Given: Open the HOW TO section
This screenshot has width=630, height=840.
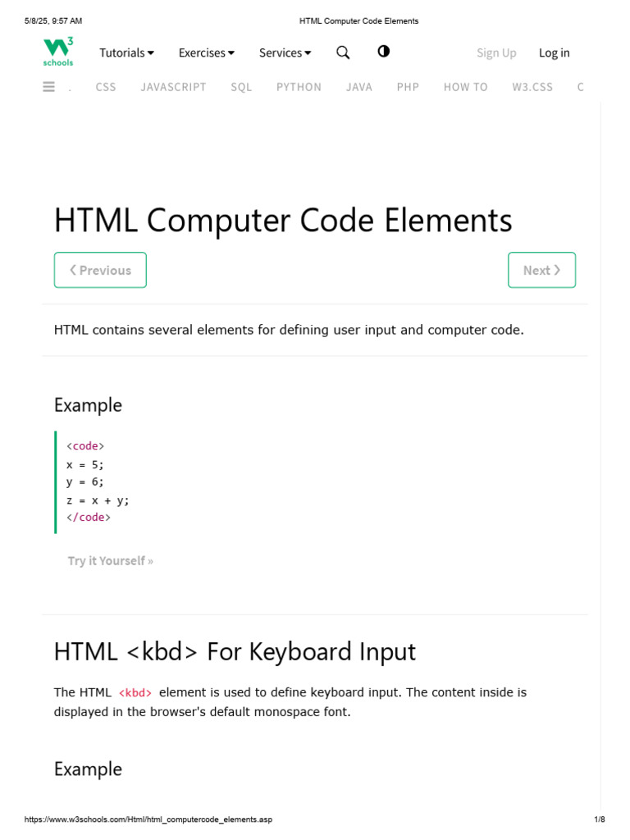Looking at the screenshot, I should [465, 87].
